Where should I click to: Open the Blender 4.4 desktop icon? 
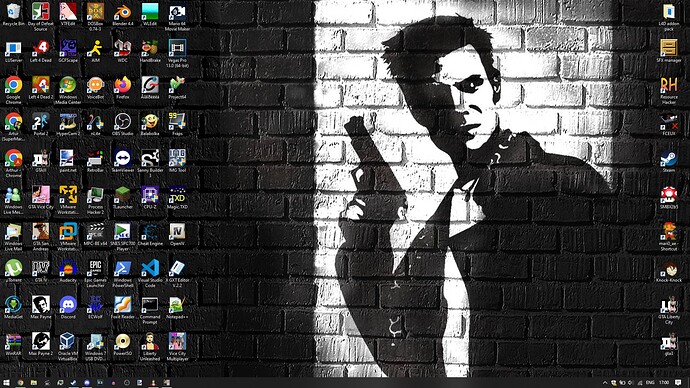click(122, 15)
